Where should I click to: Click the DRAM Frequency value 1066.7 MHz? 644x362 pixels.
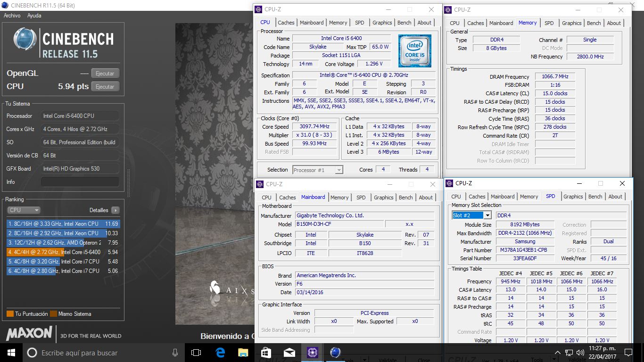click(555, 76)
